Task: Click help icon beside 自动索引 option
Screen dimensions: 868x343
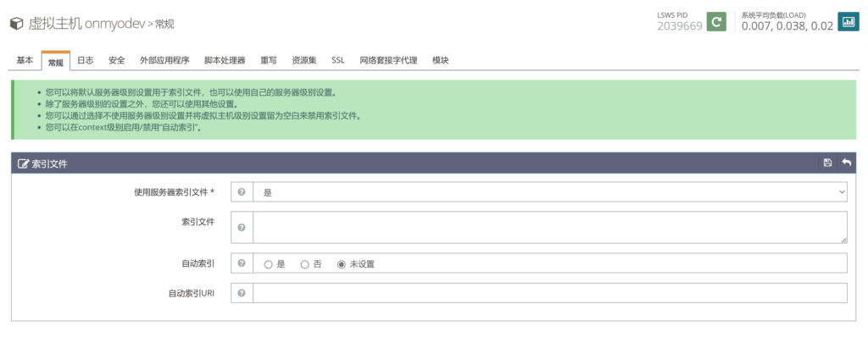Action: [x=242, y=263]
